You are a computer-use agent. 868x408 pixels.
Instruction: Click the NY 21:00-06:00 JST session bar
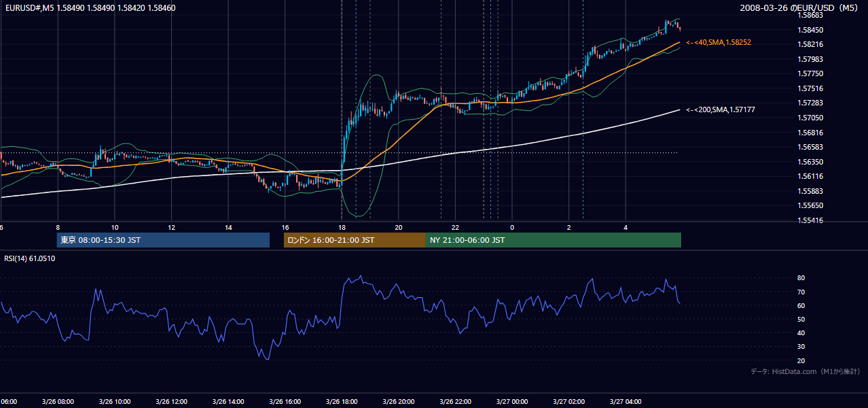pos(554,240)
